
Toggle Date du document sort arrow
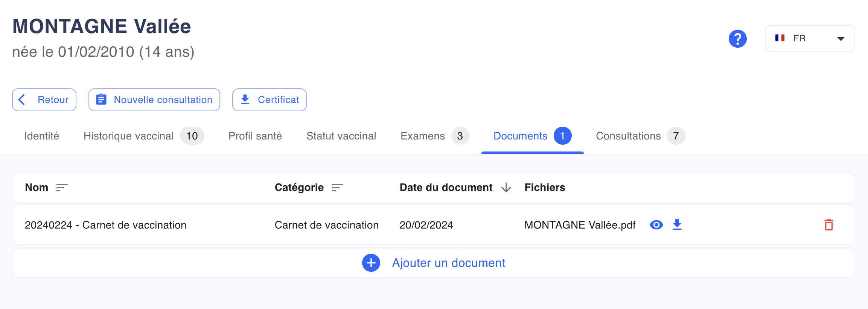[x=506, y=188]
